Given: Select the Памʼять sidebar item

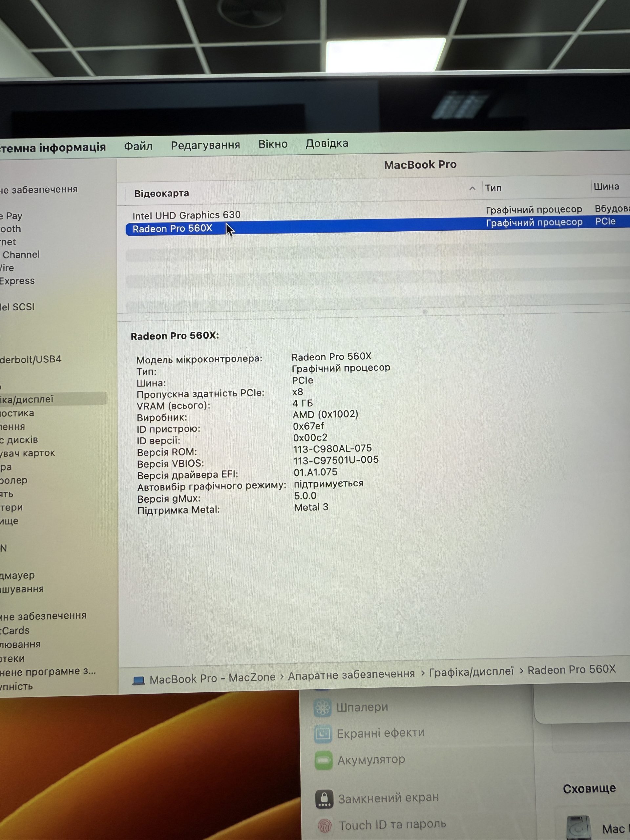Looking at the screenshot, I should click(7, 494).
